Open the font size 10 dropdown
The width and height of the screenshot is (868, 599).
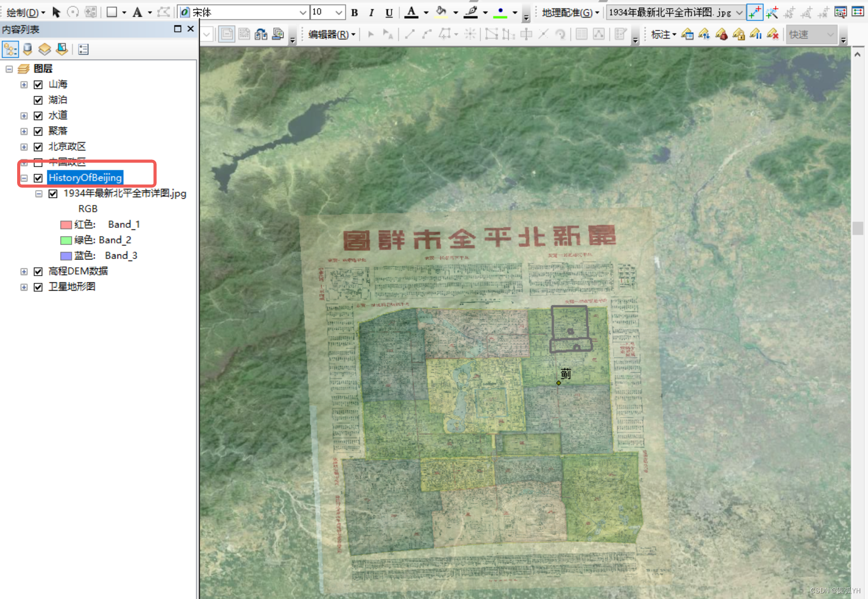339,12
